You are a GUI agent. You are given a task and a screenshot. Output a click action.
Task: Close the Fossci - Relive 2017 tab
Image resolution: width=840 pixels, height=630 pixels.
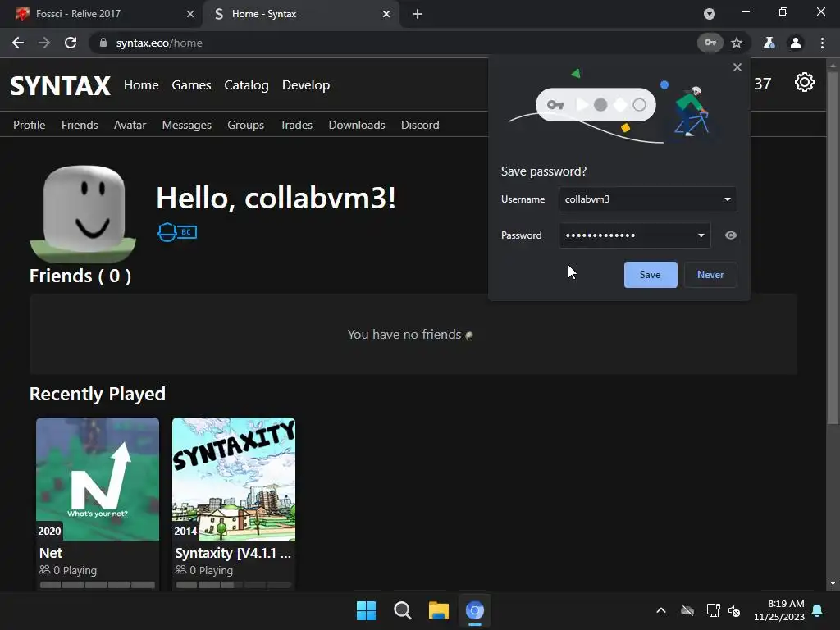[190, 14]
